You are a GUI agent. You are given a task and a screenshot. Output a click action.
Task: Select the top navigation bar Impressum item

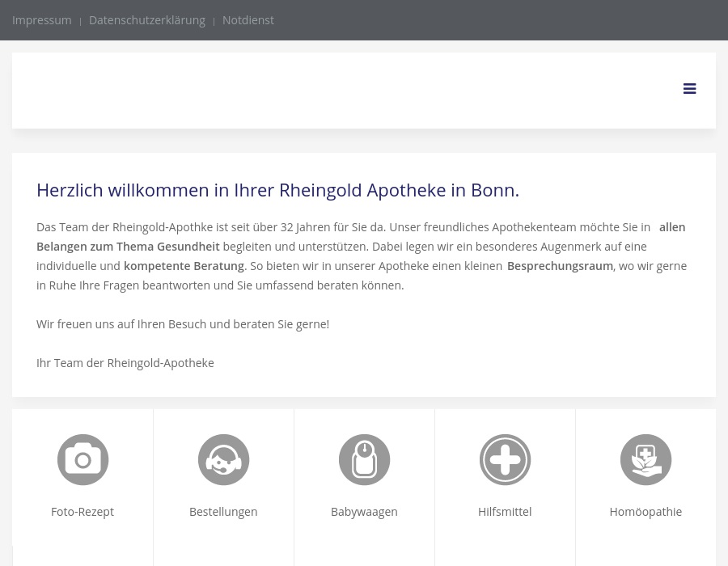41,19
